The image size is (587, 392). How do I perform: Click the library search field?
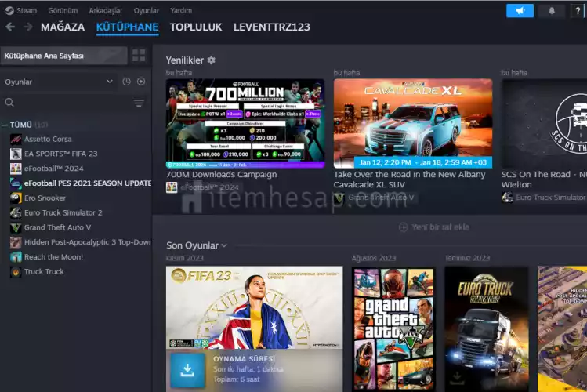tap(67, 103)
